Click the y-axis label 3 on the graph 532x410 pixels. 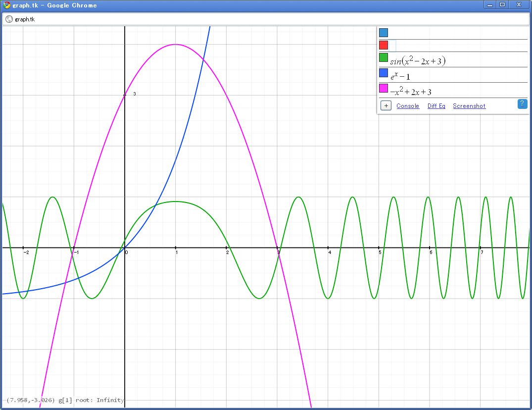click(x=135, y=94)
